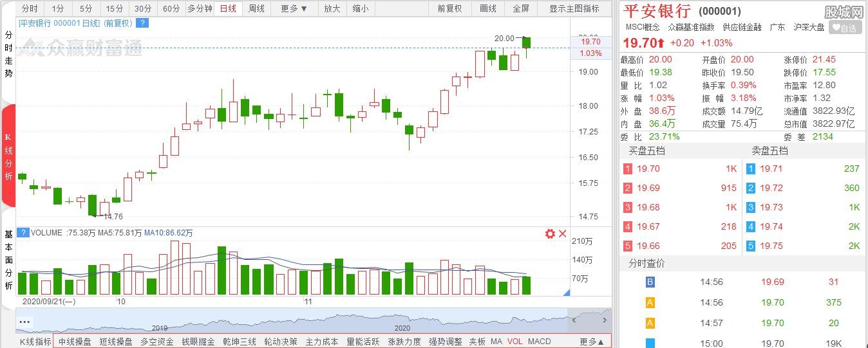Add stock to 自选 watchlist heart button
Image resolution: width=868 pixels, height=348 pixels.
coord(845,28)
